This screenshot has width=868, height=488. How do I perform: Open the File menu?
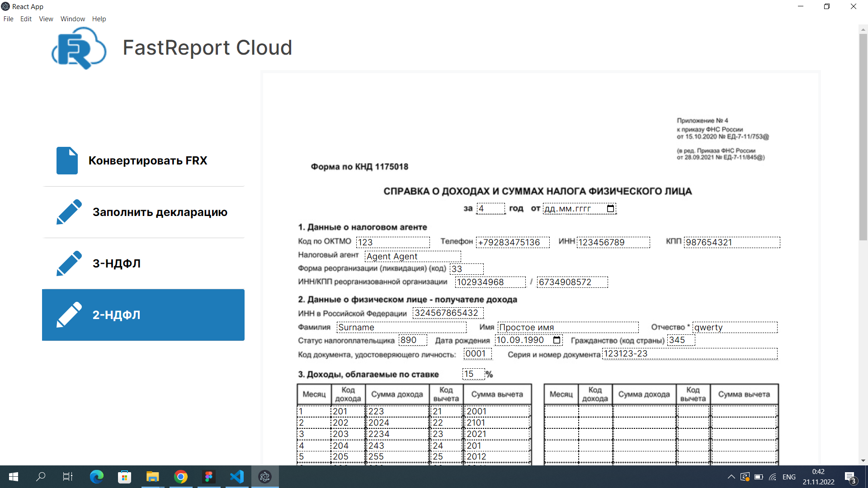tap(8, 19)
